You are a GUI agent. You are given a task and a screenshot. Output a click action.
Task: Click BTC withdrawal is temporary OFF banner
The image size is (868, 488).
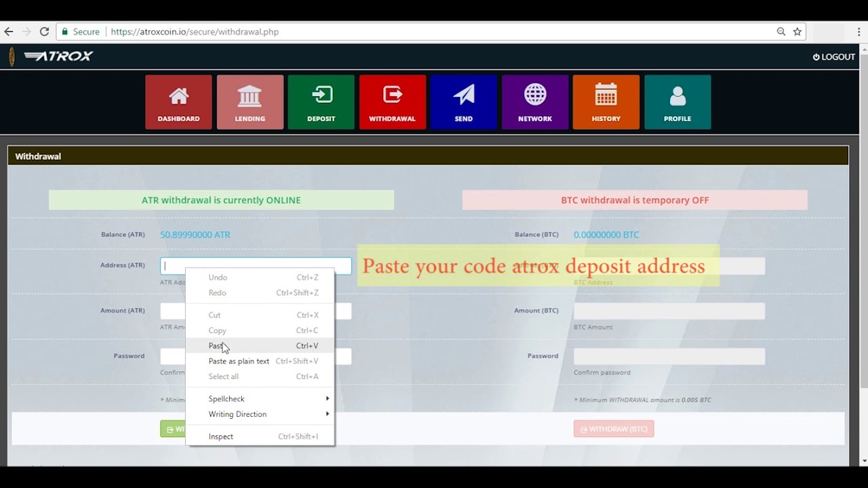click(x=635, y=200)
